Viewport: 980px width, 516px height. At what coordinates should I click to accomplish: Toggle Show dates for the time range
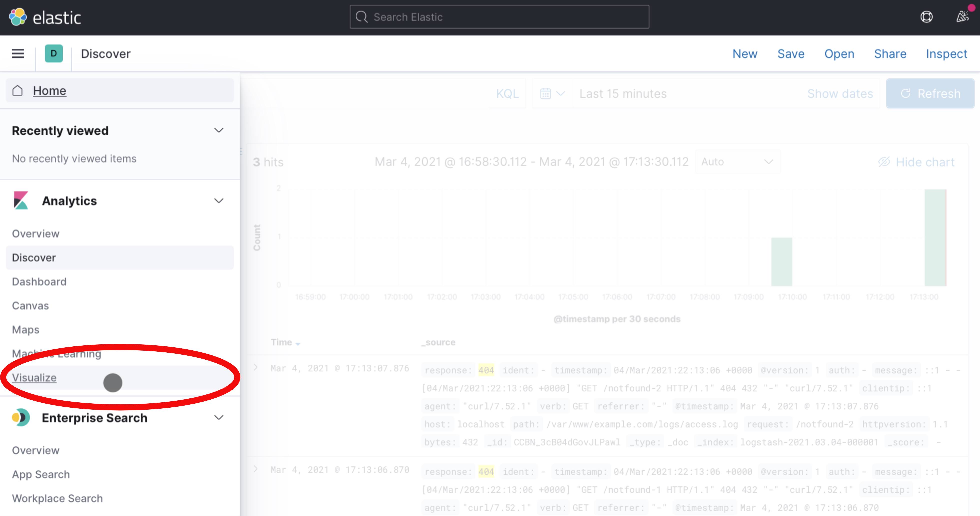tap(840, 93)
